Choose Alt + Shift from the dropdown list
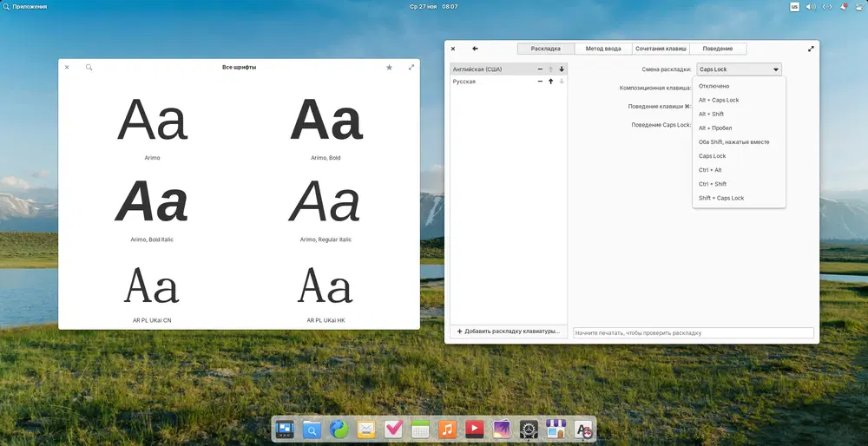Screen dimensions: 868x446 click(x=711, y=114)
